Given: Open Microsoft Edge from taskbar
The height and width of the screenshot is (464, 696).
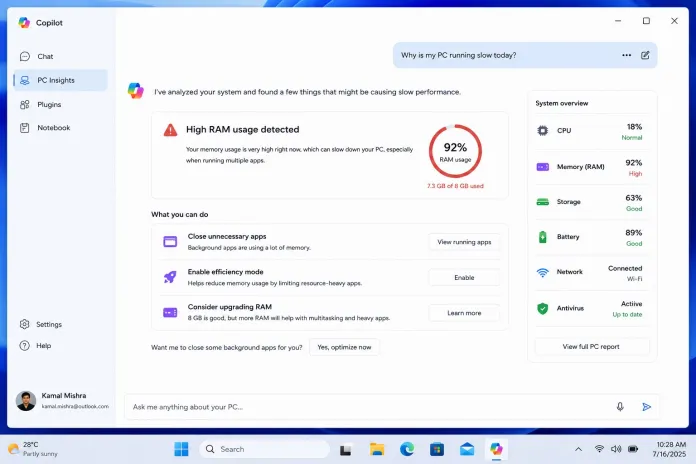Looking at the screenshot, I should (407, 449).
